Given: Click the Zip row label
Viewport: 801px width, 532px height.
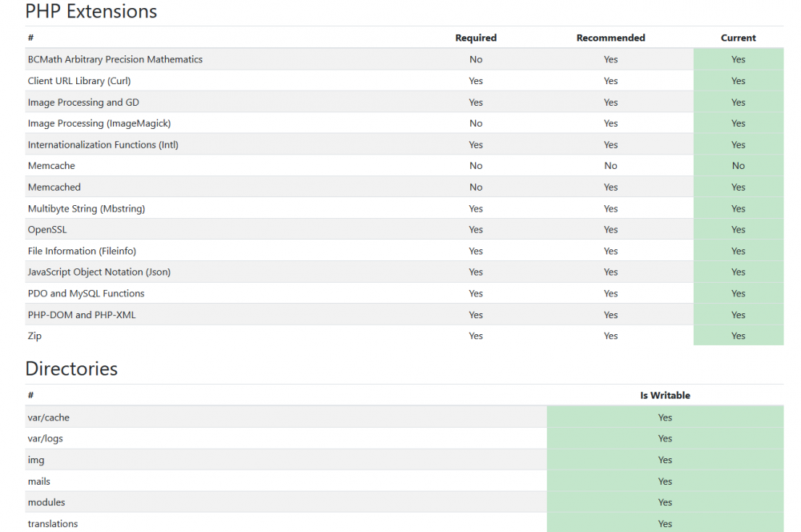Looking at the screenshot, I should [34, 336].
